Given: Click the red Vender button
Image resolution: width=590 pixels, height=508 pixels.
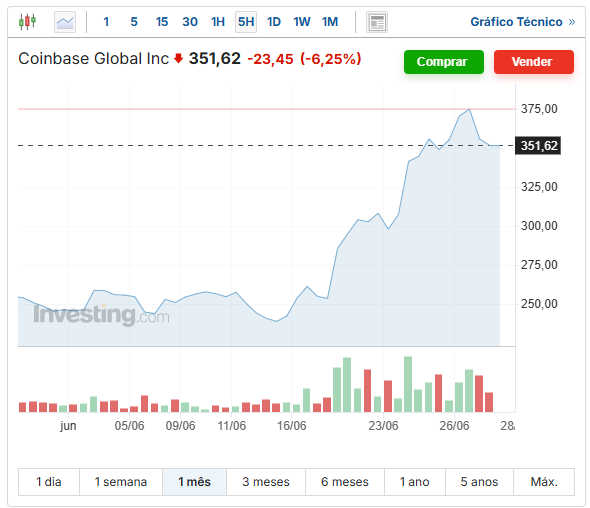Looking at the screenshot, I should tap(534, 62).
